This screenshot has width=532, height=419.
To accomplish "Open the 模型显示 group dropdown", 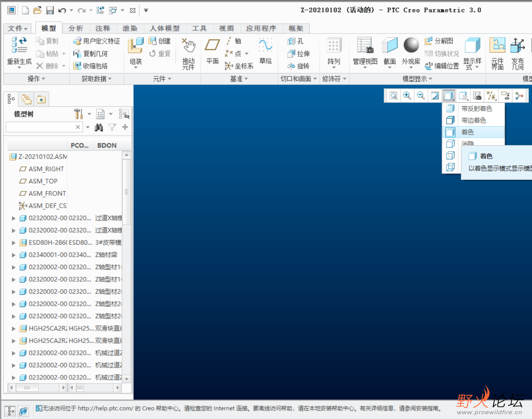I will 417,78.
